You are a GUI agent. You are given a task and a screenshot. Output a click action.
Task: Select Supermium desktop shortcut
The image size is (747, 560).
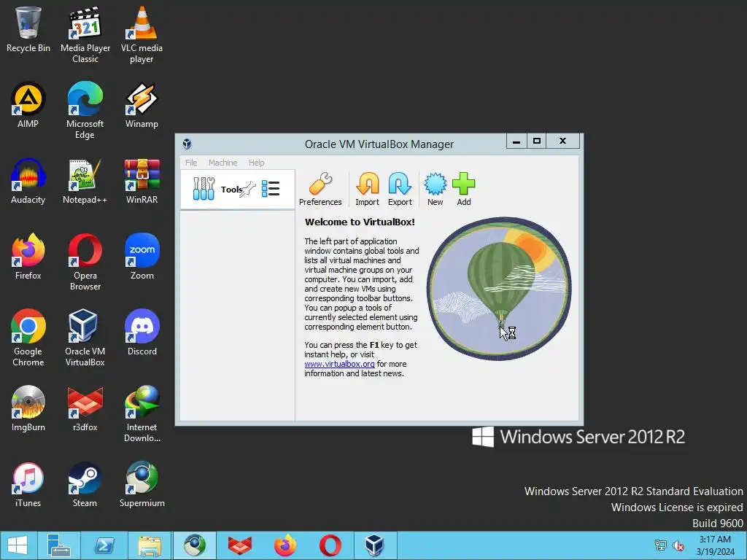tap(142, 485)
